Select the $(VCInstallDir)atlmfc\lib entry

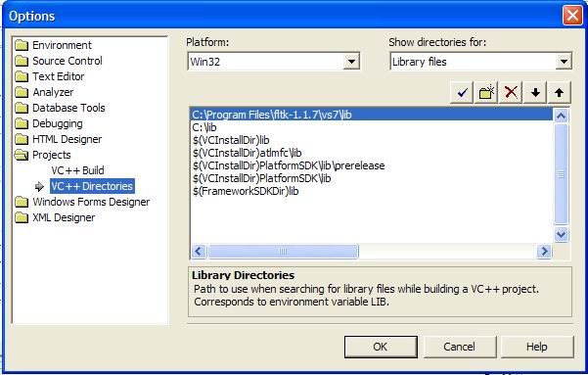click(248, 153)
